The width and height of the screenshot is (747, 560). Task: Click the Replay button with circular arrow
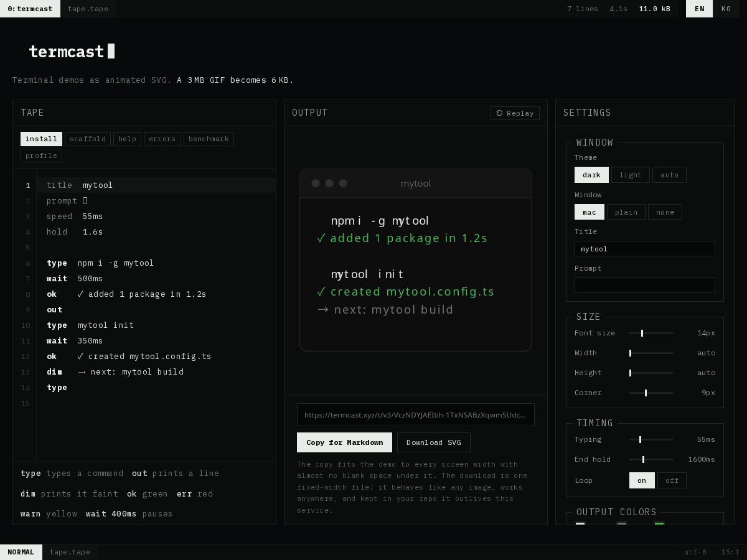[515, 113]
